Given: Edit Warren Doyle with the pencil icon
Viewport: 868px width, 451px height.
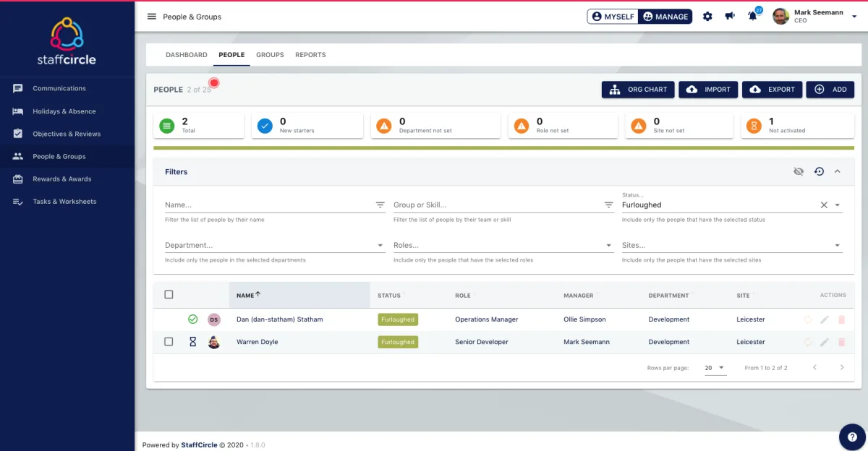Looking at the screenshot, I should (x=825, y=342).
